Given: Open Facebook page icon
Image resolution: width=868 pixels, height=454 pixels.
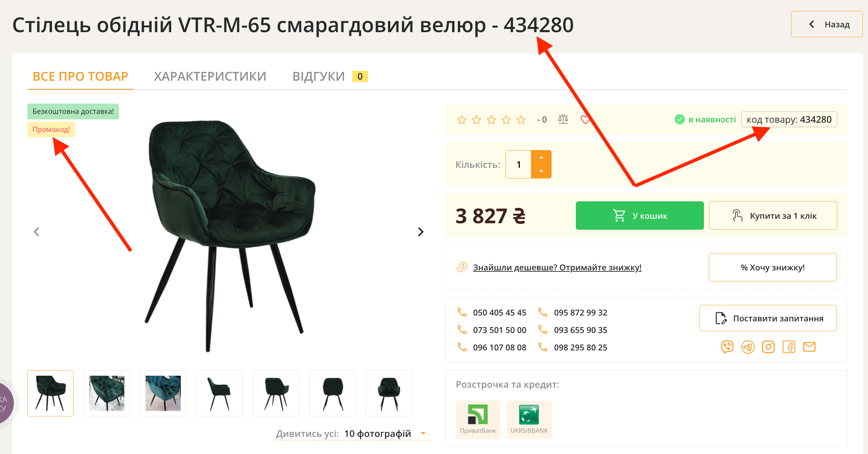Looking at the screenshot, I should pyautogui.click(x=789, y=347).
